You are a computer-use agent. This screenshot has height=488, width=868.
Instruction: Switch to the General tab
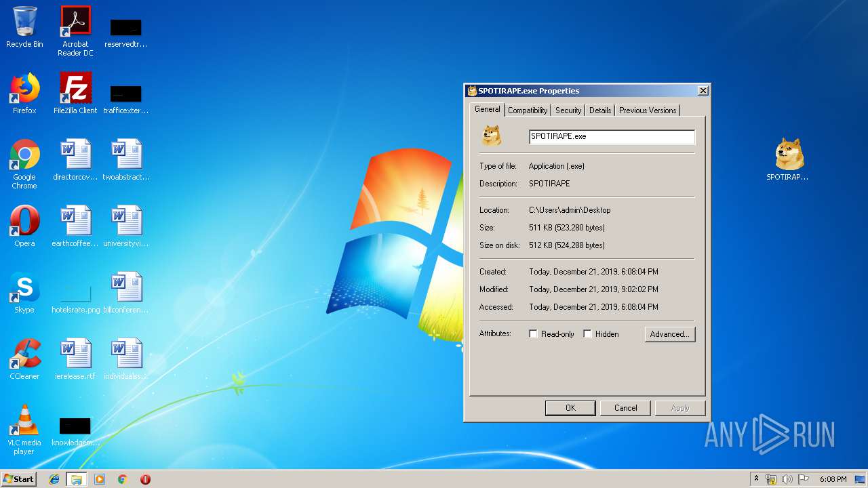point(487,109)
